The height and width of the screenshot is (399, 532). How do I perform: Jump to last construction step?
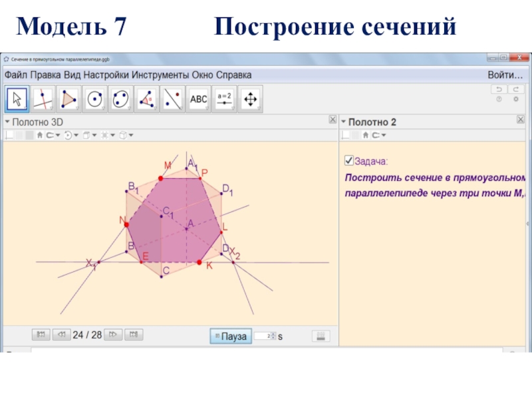coord(134,334)
